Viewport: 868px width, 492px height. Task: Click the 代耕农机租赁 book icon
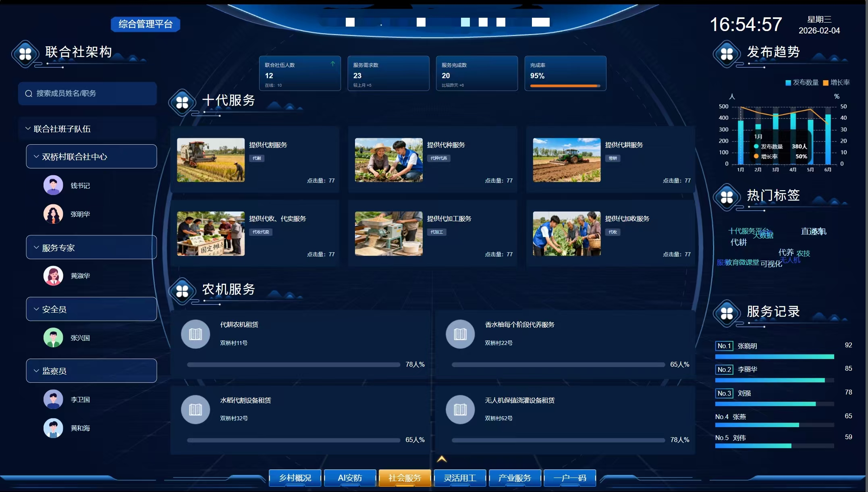pyautogui.click(x=195, y=334)
